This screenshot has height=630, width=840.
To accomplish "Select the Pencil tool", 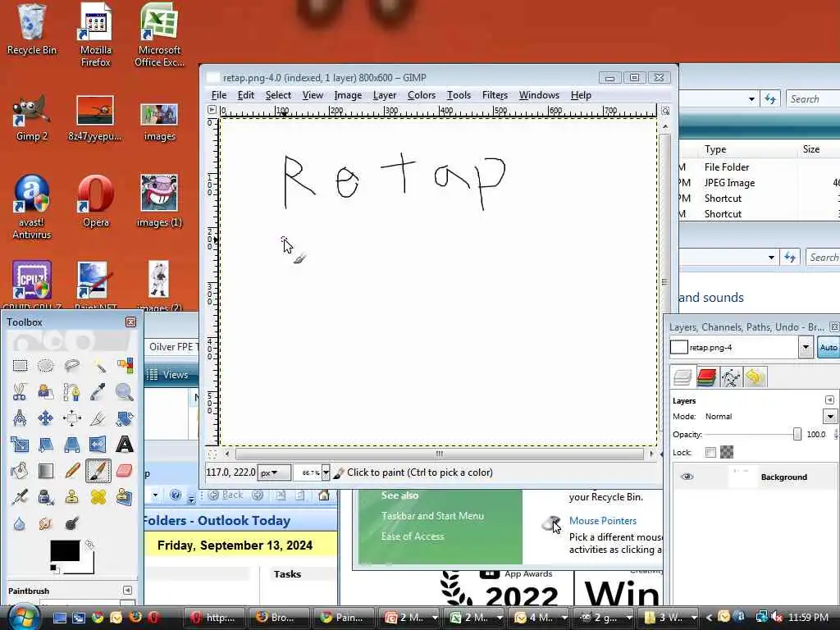I will [x=72, y=470].
